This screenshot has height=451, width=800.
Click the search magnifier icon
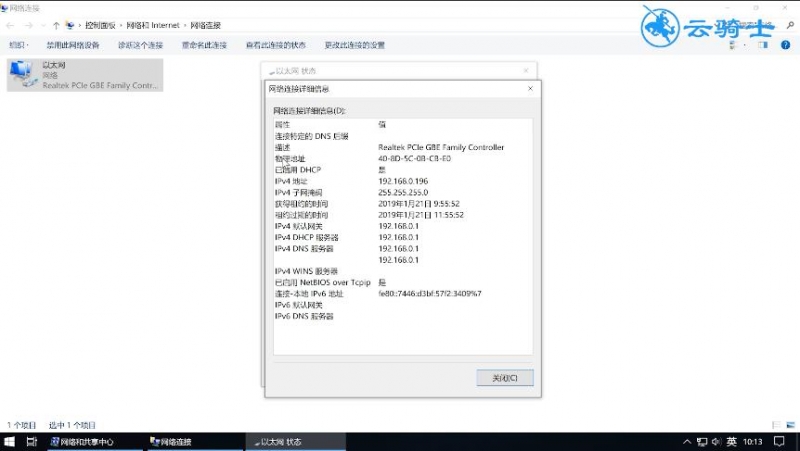790,25
